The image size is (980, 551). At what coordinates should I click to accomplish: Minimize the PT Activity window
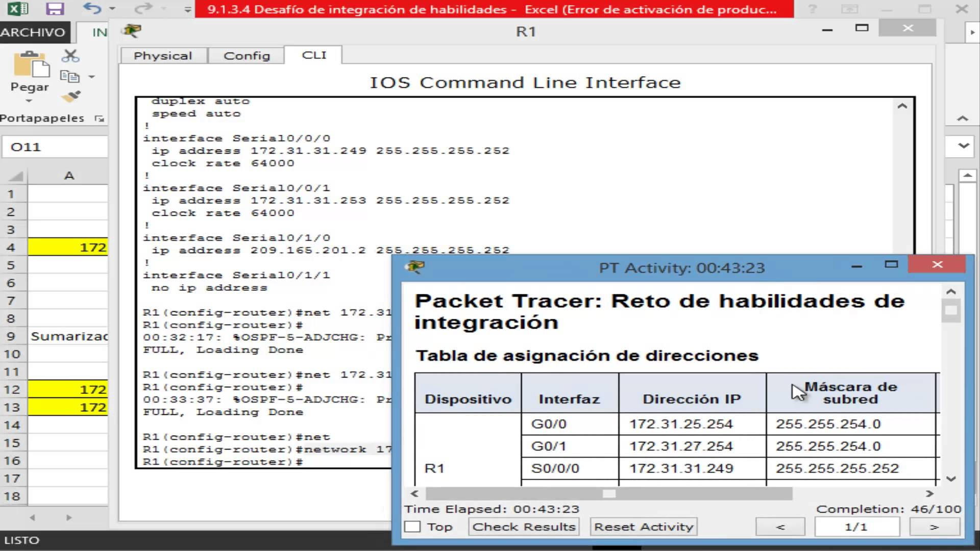click(857, 266)
